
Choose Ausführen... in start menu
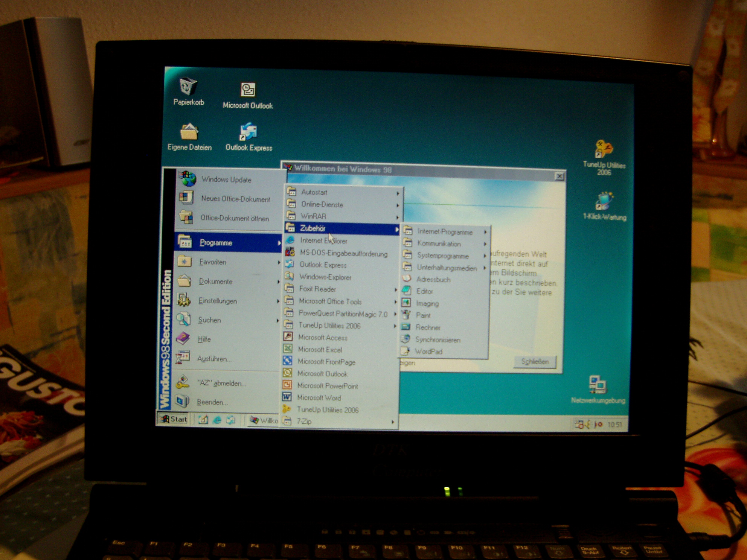[214, 359]
